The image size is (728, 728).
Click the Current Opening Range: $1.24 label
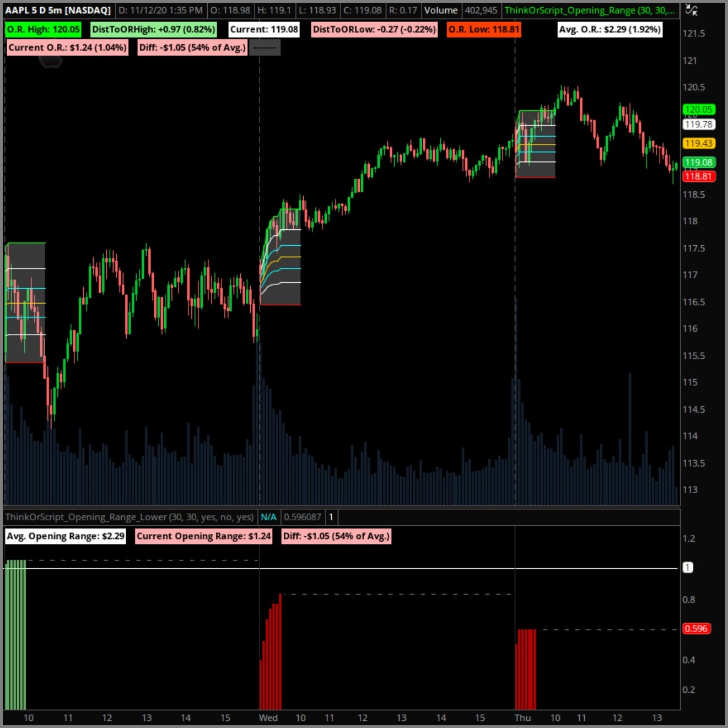[204, 536]
